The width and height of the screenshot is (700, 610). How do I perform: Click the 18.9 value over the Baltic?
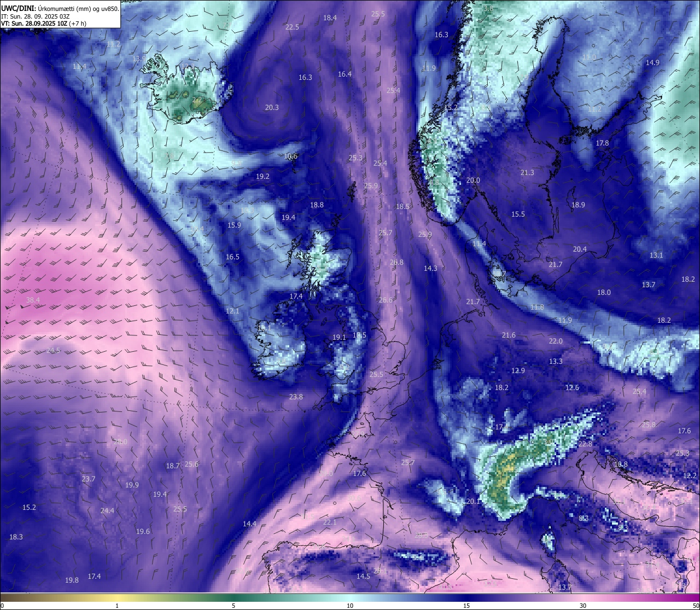coord(578,205)
